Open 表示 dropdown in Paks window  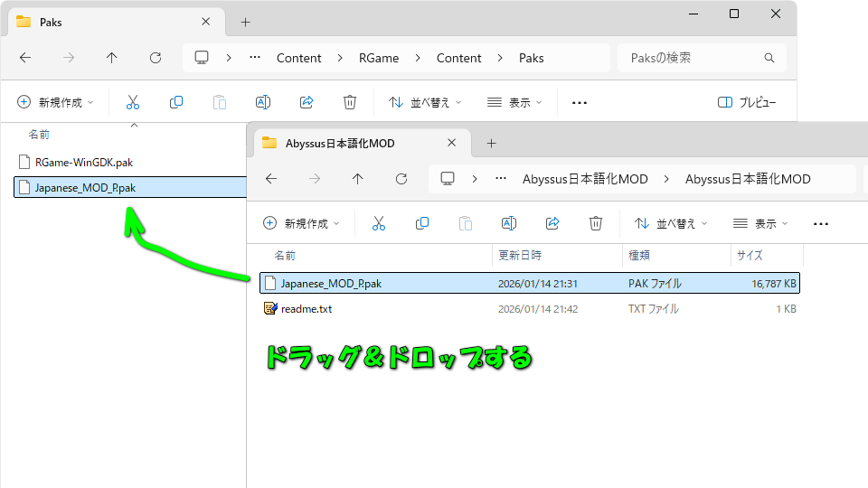pos(514,102)
